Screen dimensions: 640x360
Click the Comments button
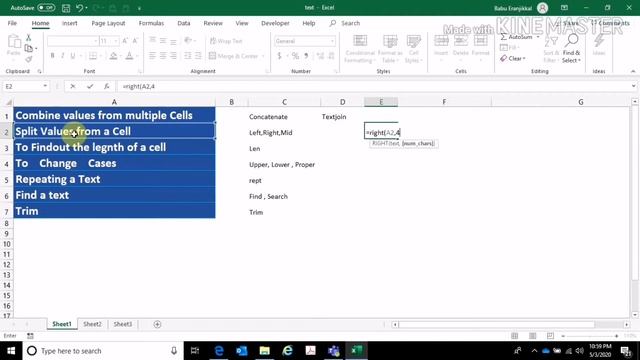[610, 23]
